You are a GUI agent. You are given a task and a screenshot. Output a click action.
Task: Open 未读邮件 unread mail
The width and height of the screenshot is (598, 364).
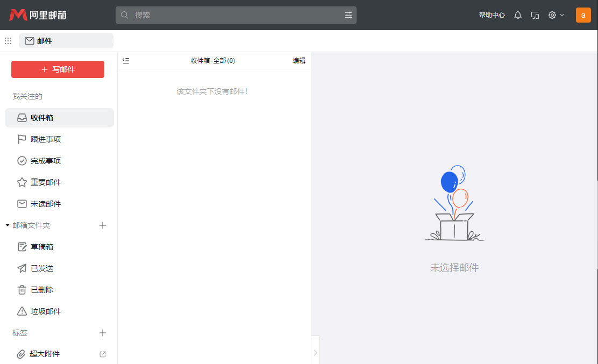tap(45, 203)
